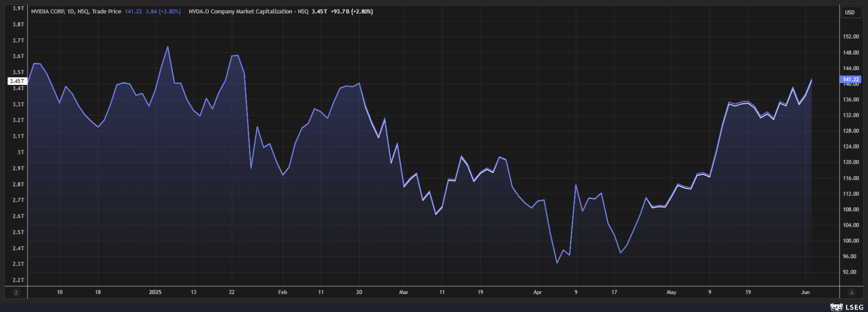Click the Jun label on the time axis

pyautogui.click(x=805, y=292)
